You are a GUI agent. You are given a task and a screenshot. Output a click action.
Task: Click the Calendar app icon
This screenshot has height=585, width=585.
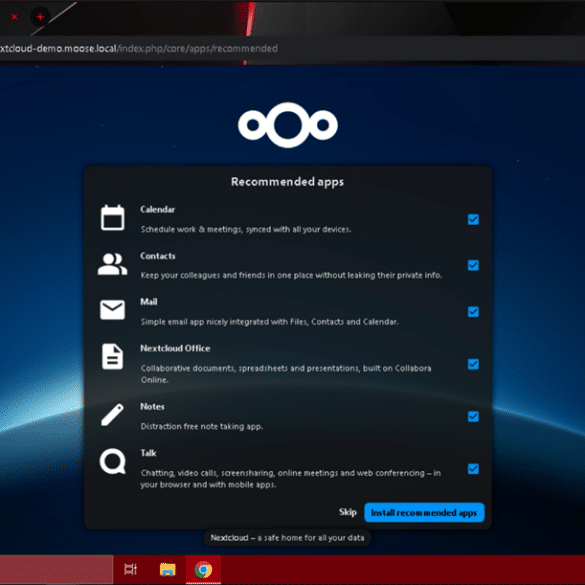point(112,218)
